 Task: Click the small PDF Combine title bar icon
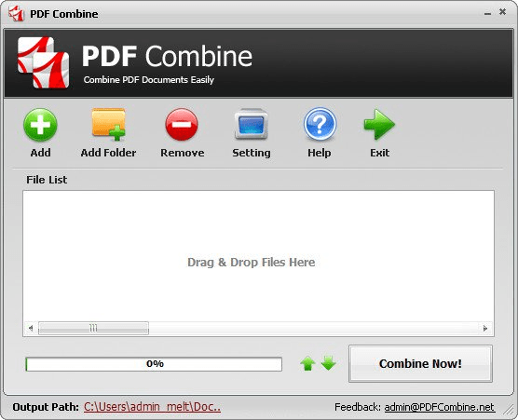(x=16, y=14)
